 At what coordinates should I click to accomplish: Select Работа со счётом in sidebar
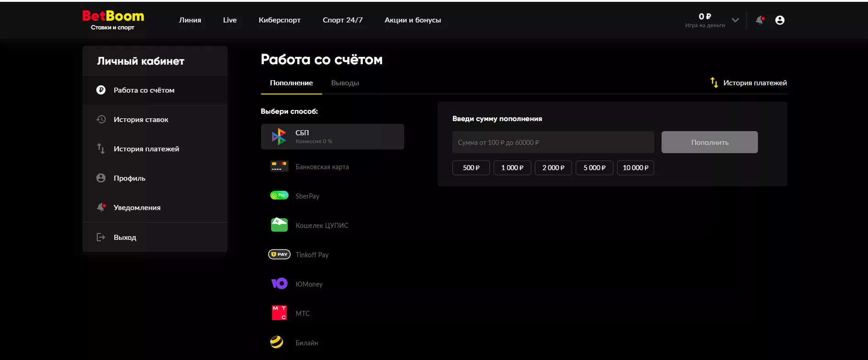[x=155, y=90]
